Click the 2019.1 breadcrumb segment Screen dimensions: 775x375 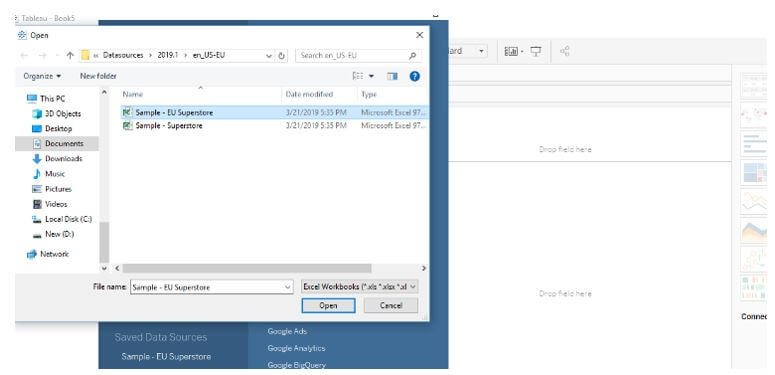click(168, 55)
